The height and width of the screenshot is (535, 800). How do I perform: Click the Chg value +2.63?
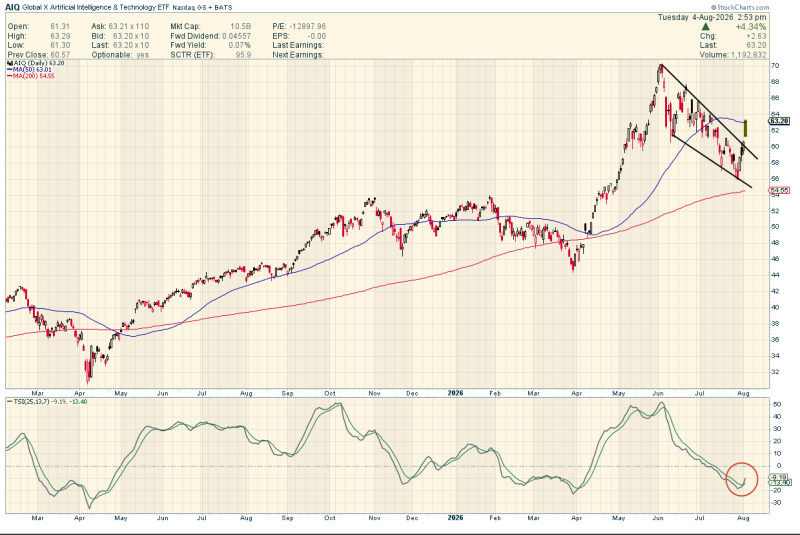[x=756, y=36]
